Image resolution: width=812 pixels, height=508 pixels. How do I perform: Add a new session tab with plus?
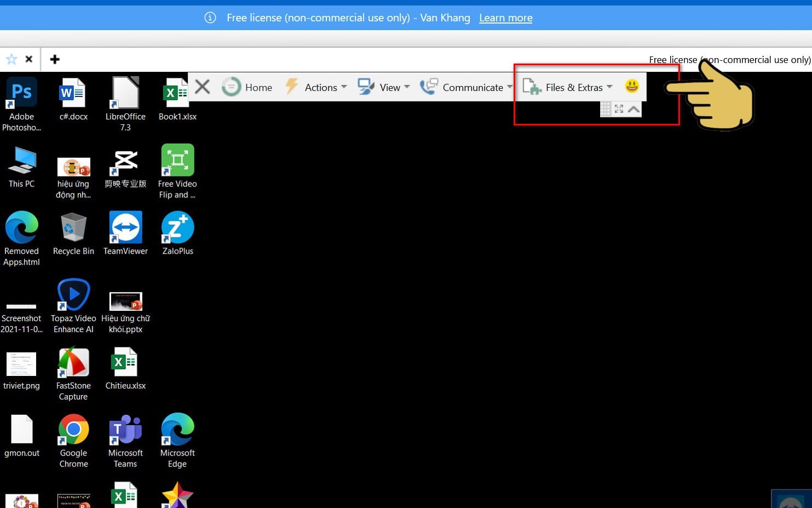pos(55,59)
